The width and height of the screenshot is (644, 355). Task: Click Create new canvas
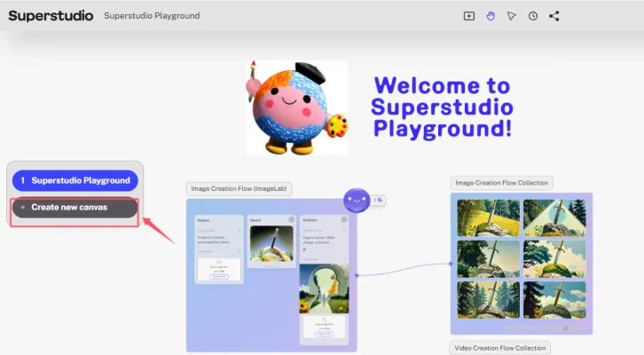pyautogui.click(x=75, y=207)
